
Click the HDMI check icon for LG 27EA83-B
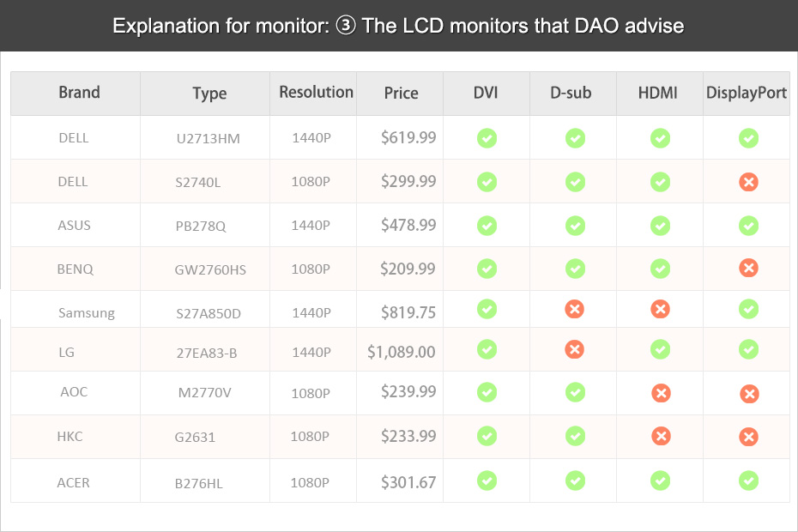point(660,349)
